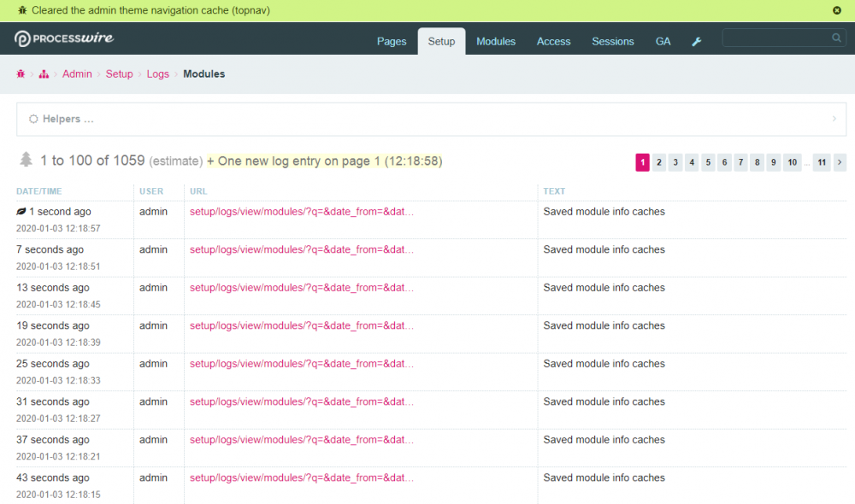Screen dimensions: 855x504
Task: Close the green notification banner
Action: 837,10
